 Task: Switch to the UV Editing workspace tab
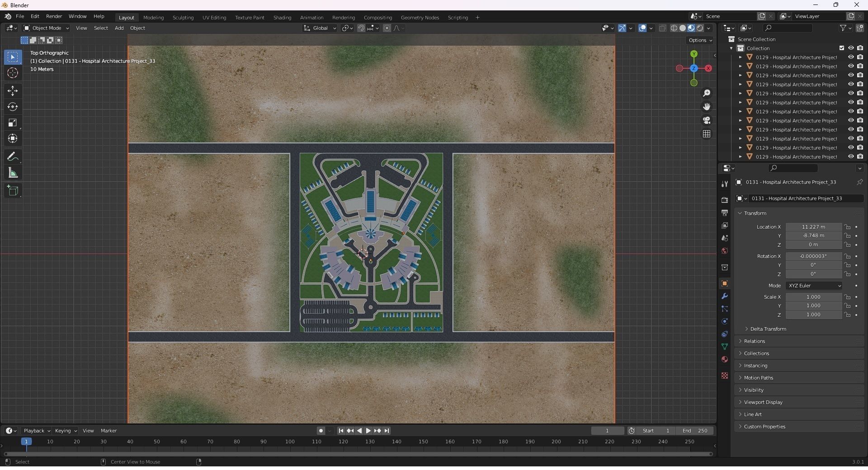pyautogui.click(x=214, y=18)
